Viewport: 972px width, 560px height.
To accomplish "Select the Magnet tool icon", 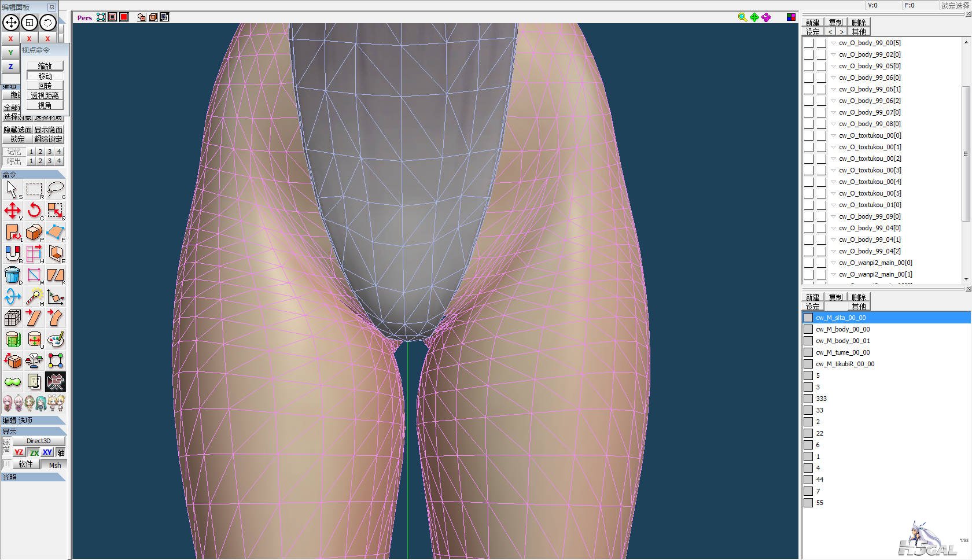I will click(x=12, y=253).
